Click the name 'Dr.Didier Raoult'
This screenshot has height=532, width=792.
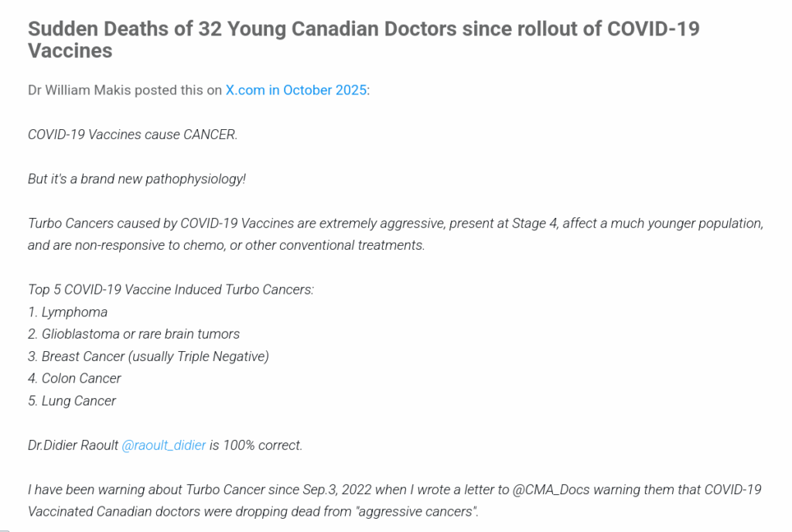pos(73,445)
